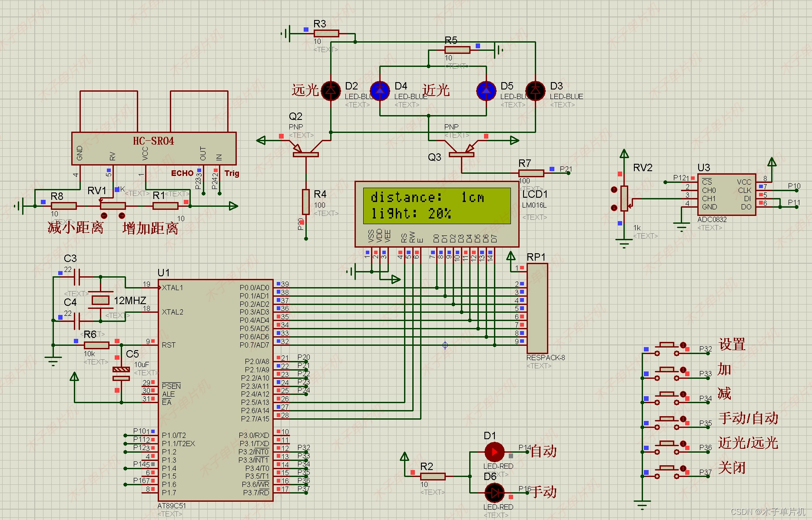Select the lit red D1 自动 LED

494,452
